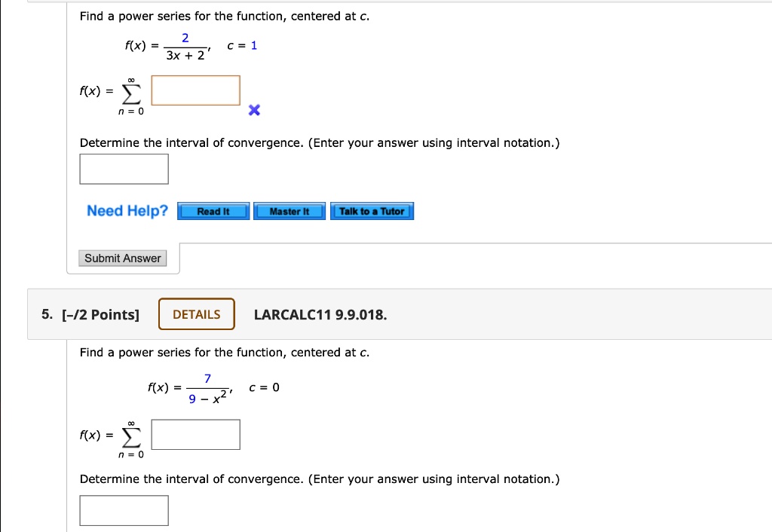Click the LARCALC11 9.9.018 assignment link

click(x=320, y=315)
